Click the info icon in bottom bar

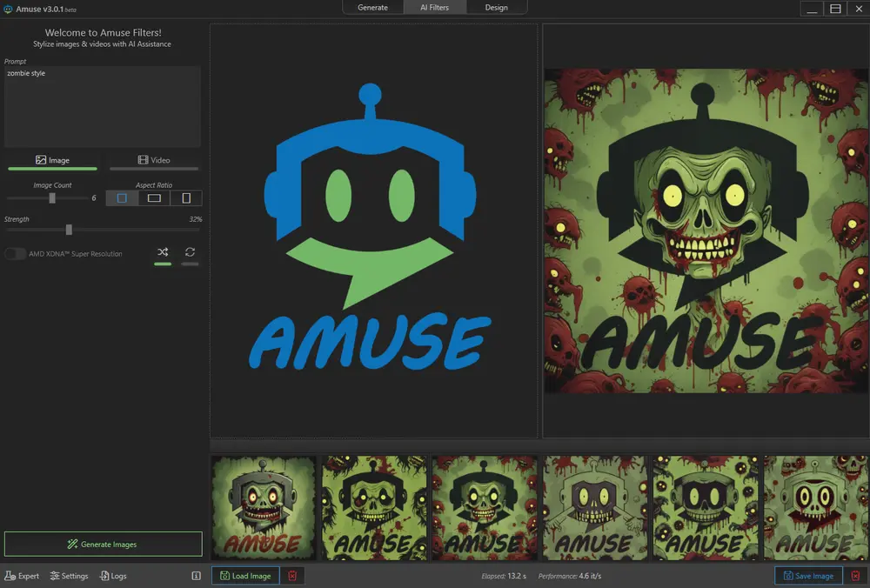[x=196, y=576]
